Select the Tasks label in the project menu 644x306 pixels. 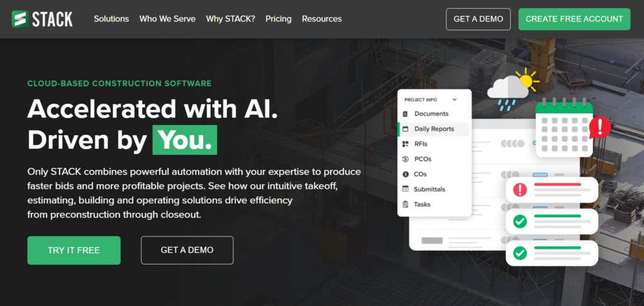tap(422, 204)
